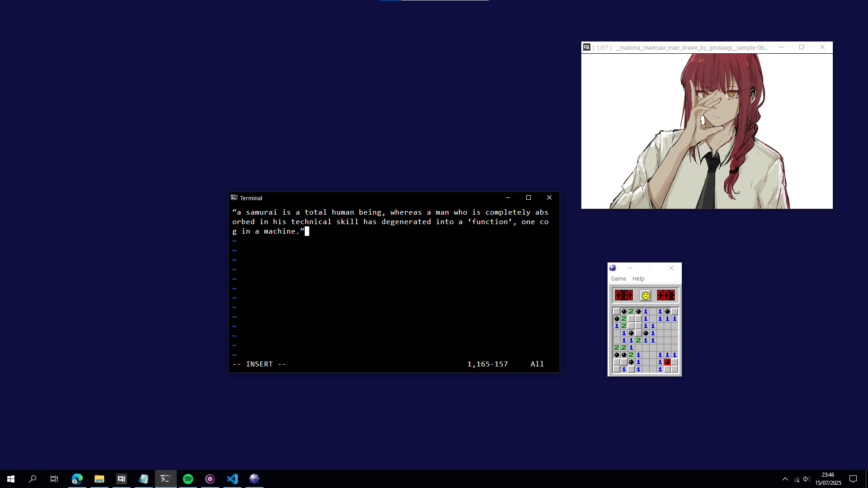Close the image viewer window
Image resolution: width=868 pixels, height=488 pixels.
(x=822, y=47)
